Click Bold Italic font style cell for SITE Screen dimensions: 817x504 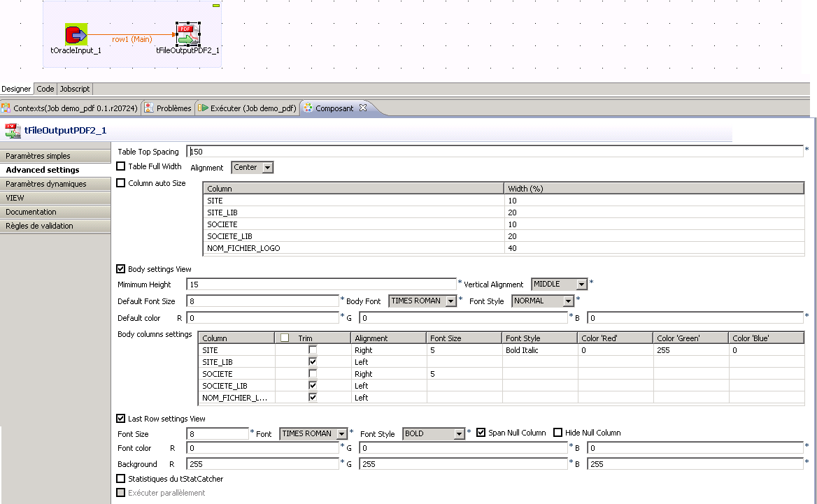click(540, 350)
